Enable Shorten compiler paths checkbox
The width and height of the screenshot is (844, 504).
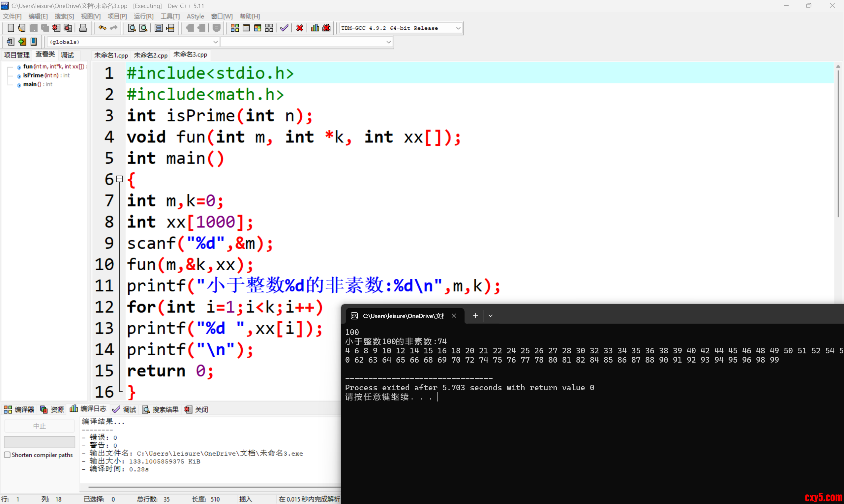coord(7,455)
